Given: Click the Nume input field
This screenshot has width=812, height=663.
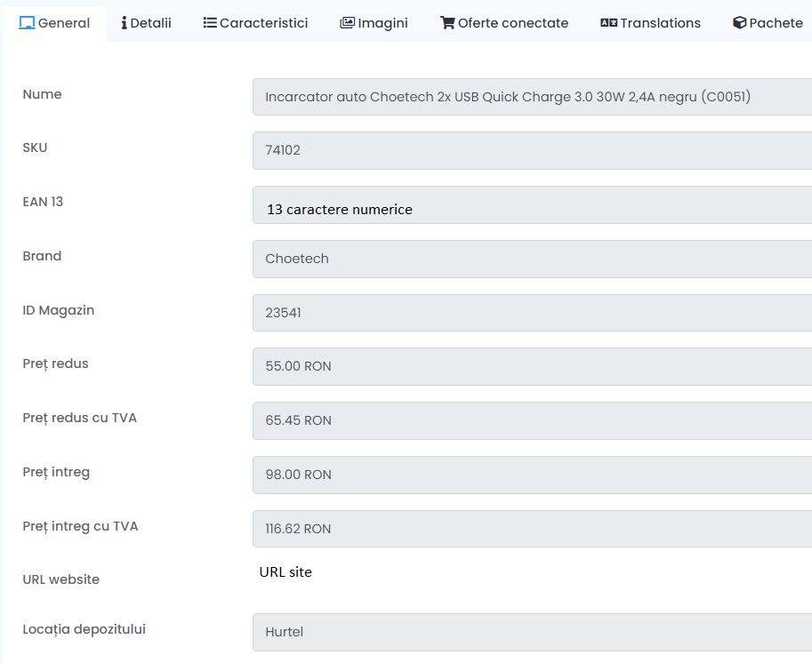Looking at the screenshot, I should point(533,97).
